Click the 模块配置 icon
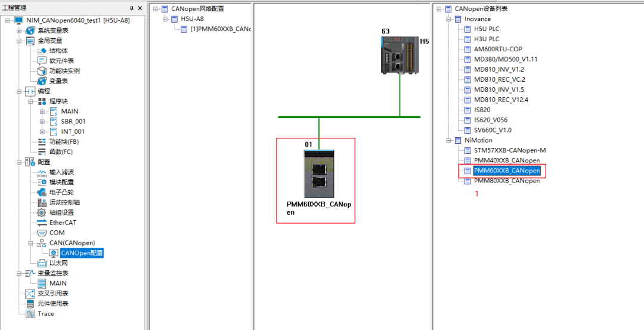The height and width of the screenshot is (330, 644). click(x=42, y=182)
